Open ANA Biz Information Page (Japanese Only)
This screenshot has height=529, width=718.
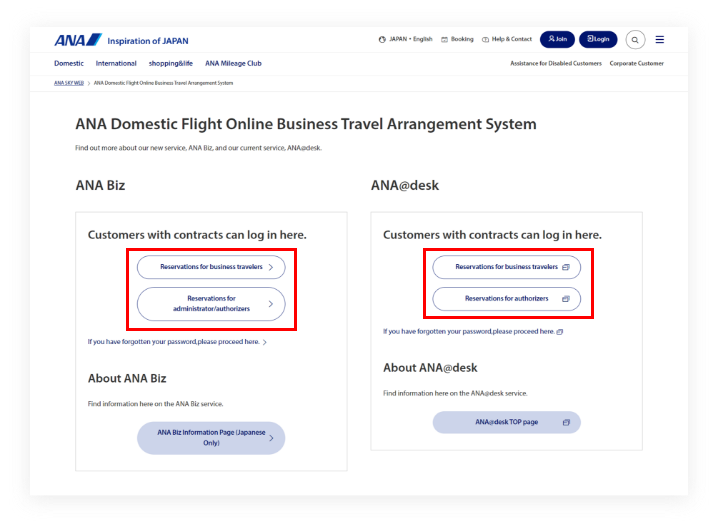point(210,437)
